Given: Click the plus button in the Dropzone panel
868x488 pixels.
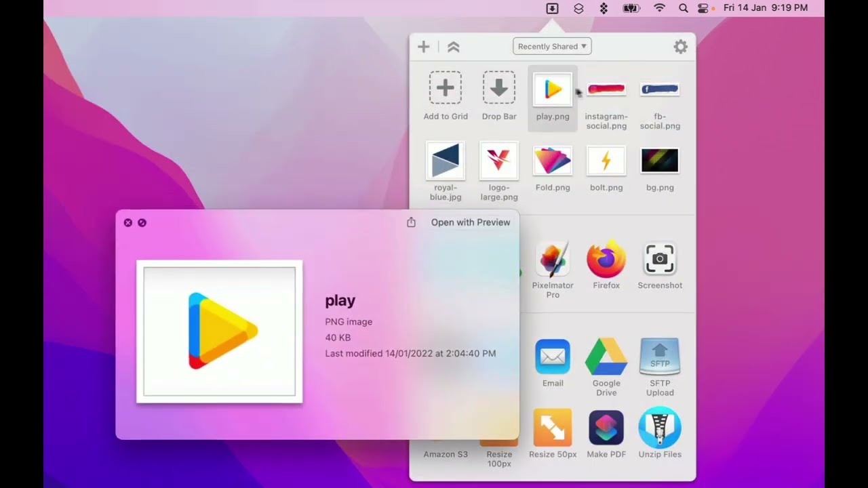Looking at the screenshot, I should tap(424, 46).
